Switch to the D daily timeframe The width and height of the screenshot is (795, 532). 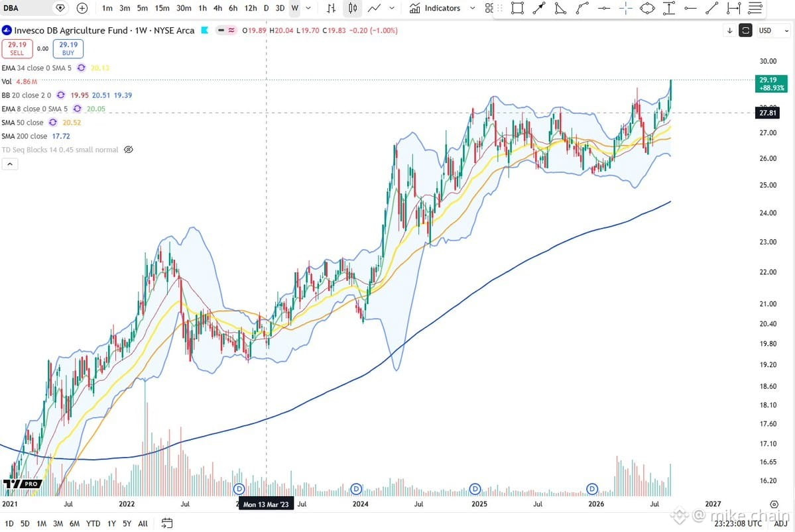[266, 8]
